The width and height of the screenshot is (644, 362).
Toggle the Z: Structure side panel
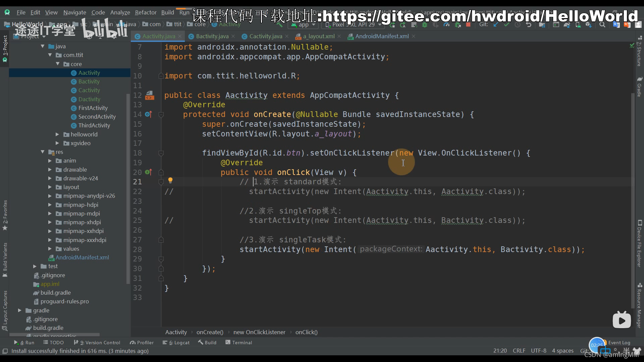(639, 51)
